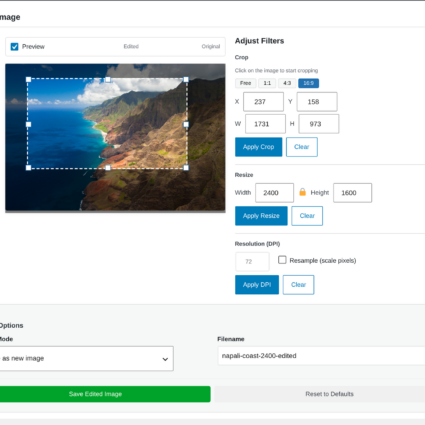Click the top-left crop handle
Image resolution: width=425 pixels, height=425 pixels.
[x=28, y=79]
